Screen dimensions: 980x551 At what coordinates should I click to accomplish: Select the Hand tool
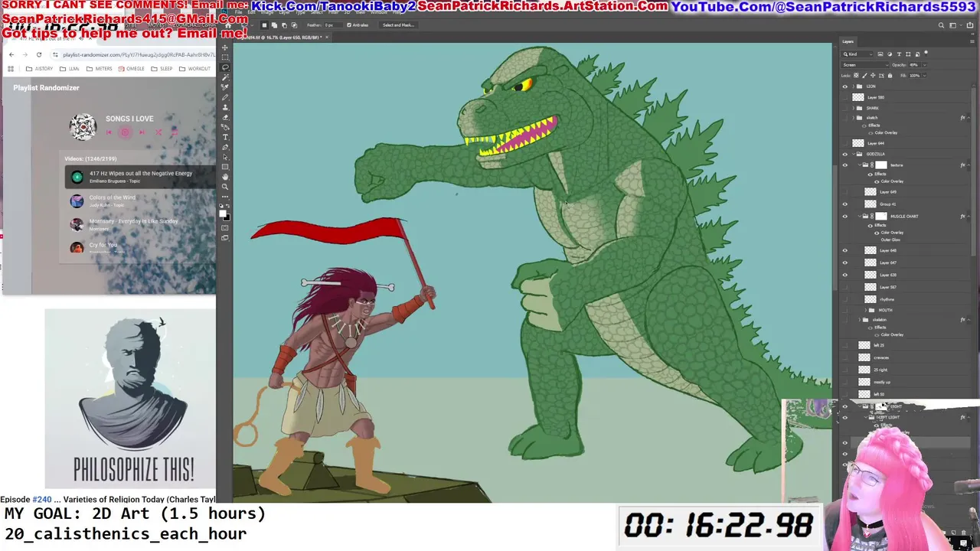(225, 178)
